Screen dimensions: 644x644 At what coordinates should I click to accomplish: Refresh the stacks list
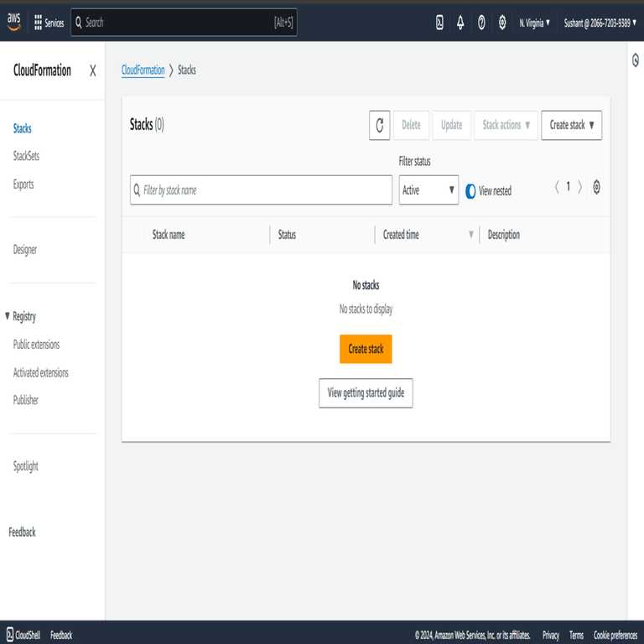[x=380, y=125]
